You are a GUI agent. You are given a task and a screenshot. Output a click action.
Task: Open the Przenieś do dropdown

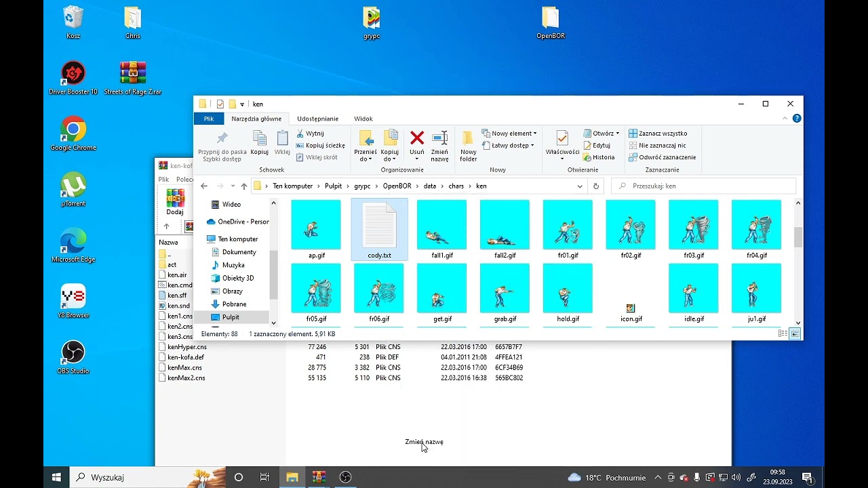tap(366, 155)
